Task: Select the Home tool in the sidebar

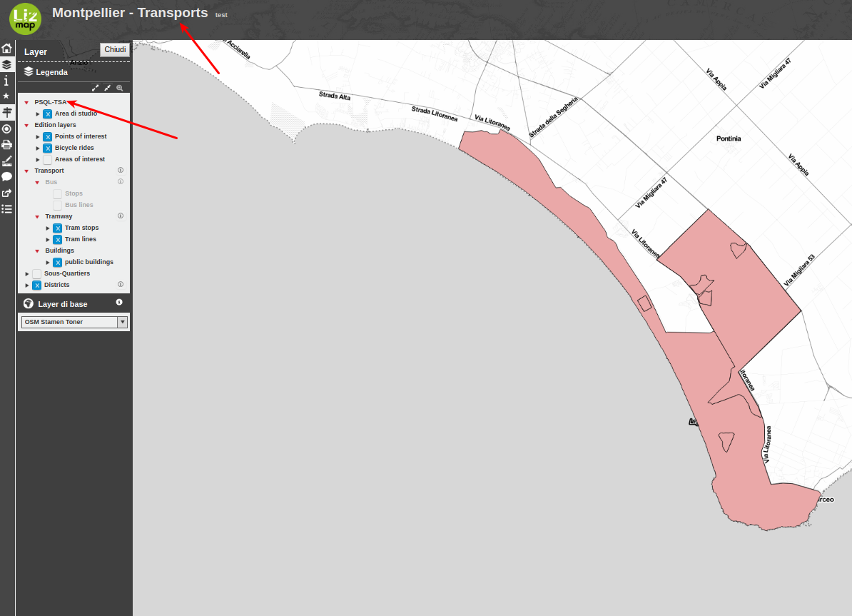Action: pyautogui.click(x=7, y=48)
